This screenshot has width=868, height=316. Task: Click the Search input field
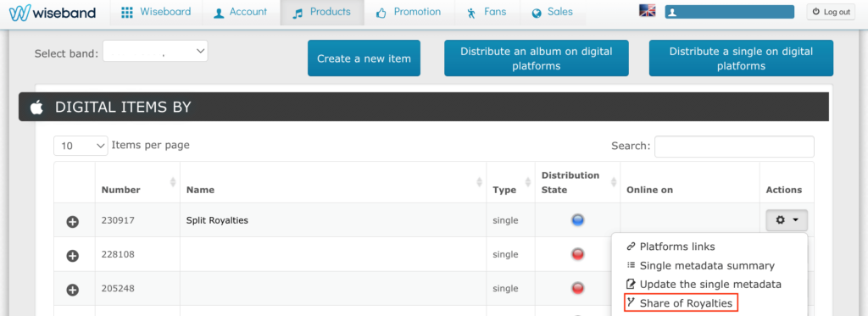pyautogui.click(x=734, y=147)
